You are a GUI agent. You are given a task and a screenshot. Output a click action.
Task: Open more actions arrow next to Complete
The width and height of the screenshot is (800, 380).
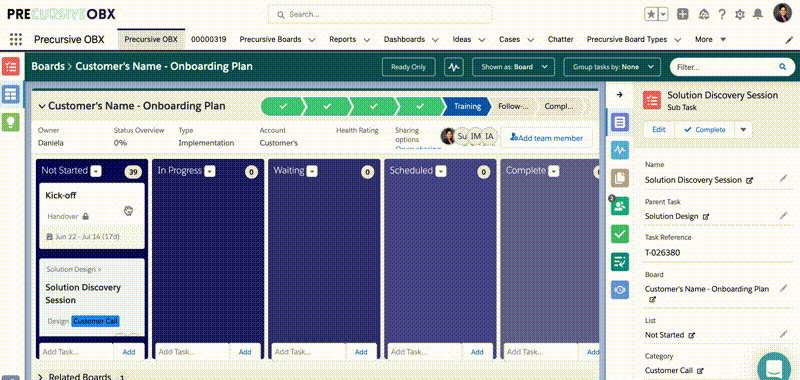coord(743,130)
